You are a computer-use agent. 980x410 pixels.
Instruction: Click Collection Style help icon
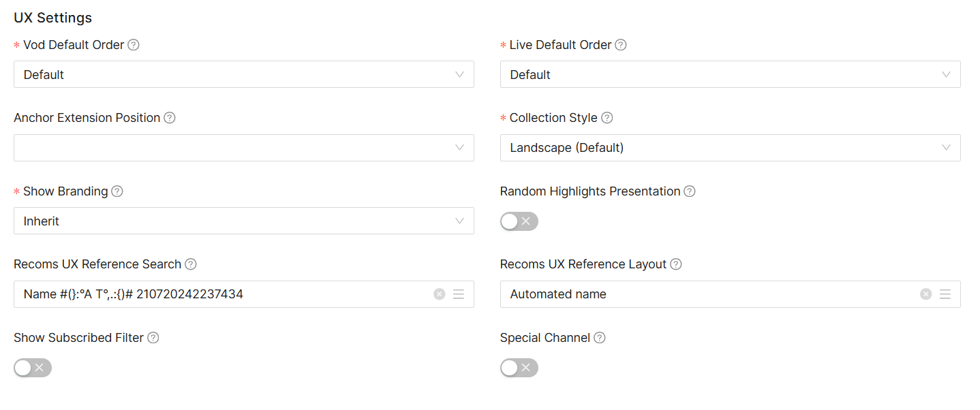point(607,118)
